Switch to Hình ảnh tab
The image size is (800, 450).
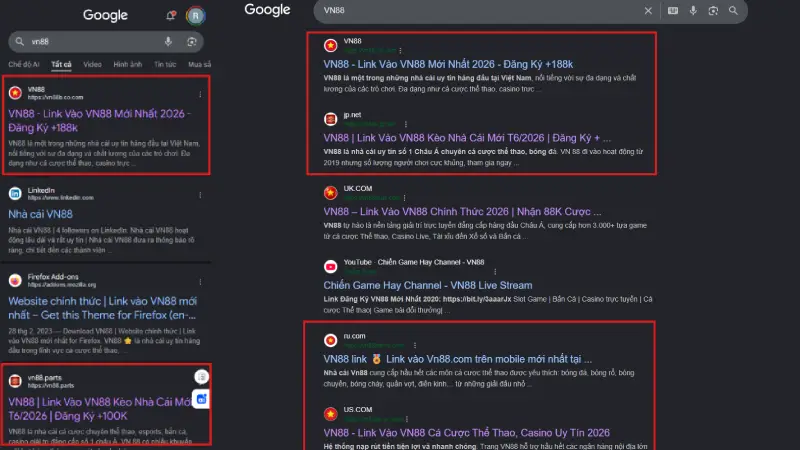[x=128, y=64]
